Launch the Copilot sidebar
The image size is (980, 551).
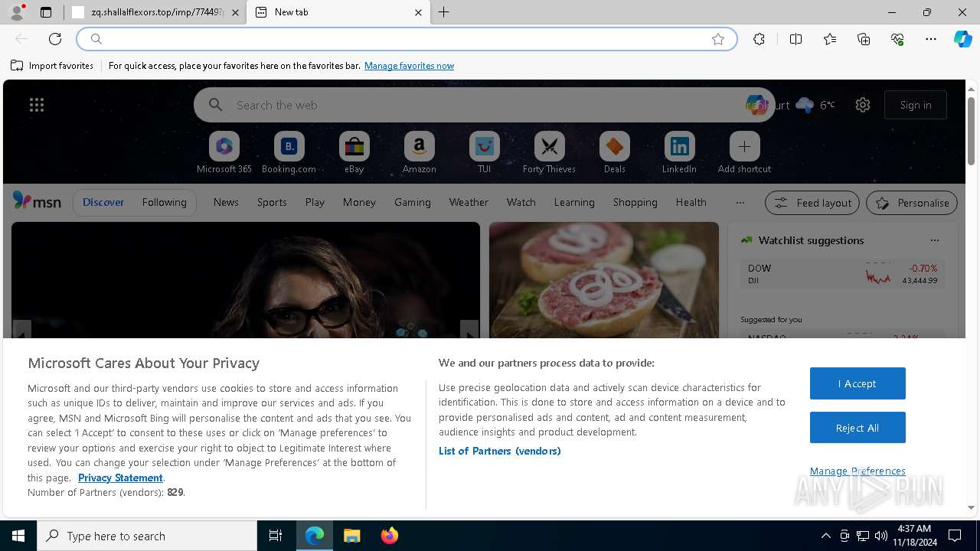(x=962, y=39)
